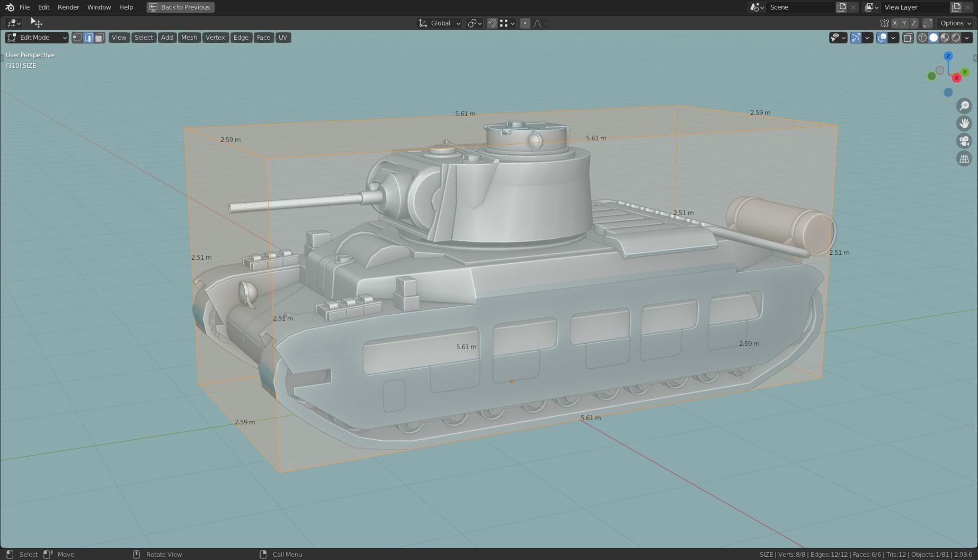Toggle Y axis mirror
This screenshot has height=560, width=978.
(x=904, y=23)
